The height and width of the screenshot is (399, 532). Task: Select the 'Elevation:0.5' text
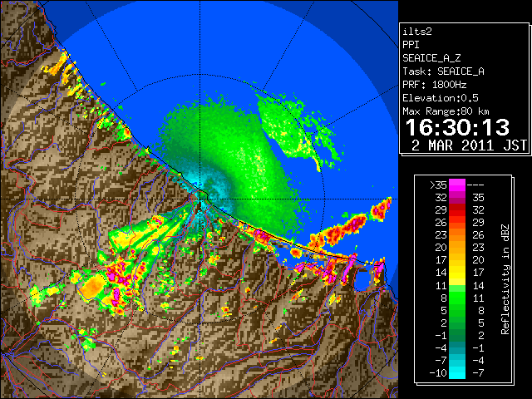pos(441,98)
